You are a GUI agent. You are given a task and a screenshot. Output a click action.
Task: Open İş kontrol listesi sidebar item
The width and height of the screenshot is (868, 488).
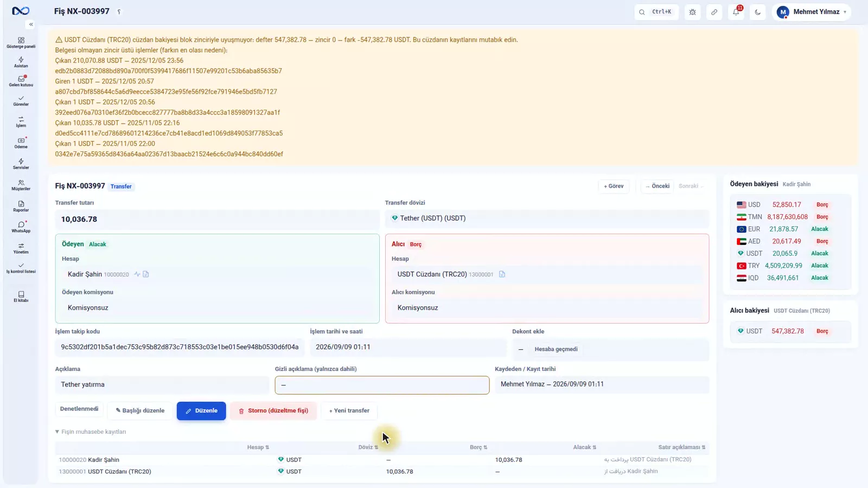pos(21,268)
